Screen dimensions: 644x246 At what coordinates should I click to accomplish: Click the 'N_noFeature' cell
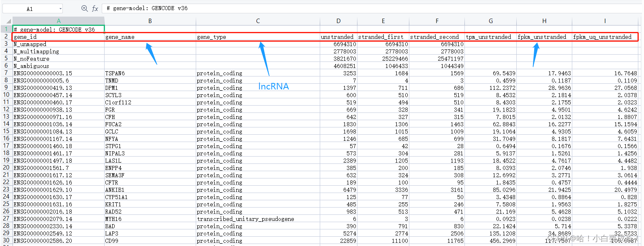click(x=58, y=59)
